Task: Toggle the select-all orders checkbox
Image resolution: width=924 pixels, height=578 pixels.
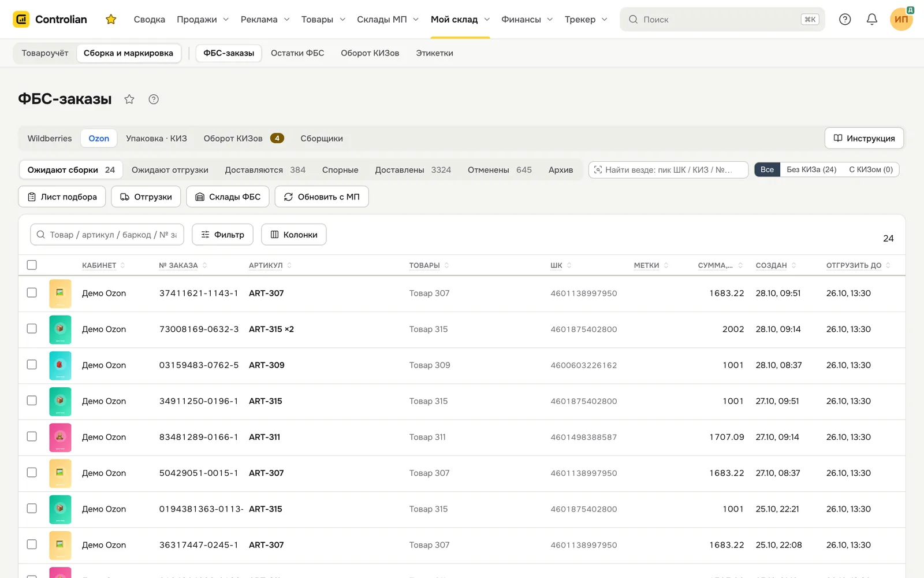Action: coord(32,265)
